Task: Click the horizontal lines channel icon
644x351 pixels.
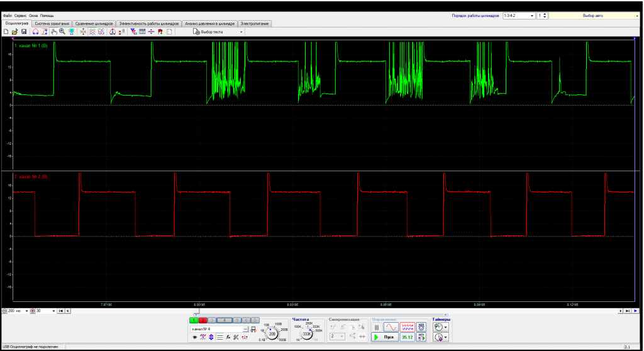Action: [x=219, y=337]
